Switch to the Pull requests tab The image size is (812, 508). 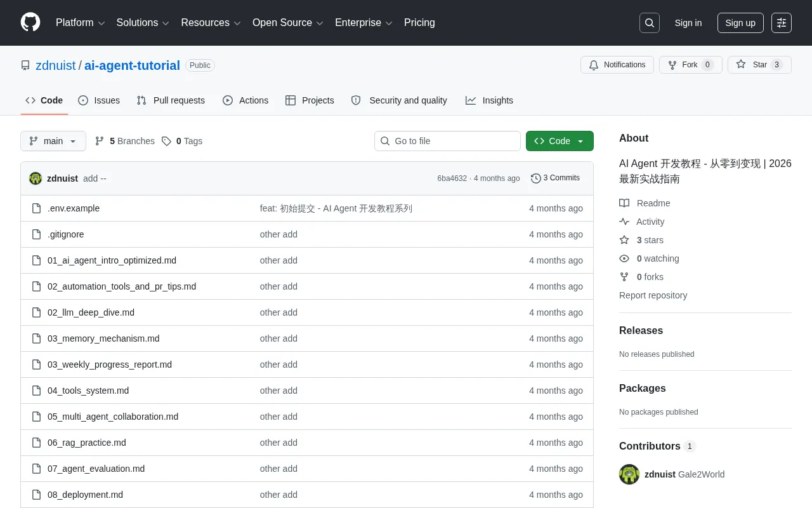point(171,100)
